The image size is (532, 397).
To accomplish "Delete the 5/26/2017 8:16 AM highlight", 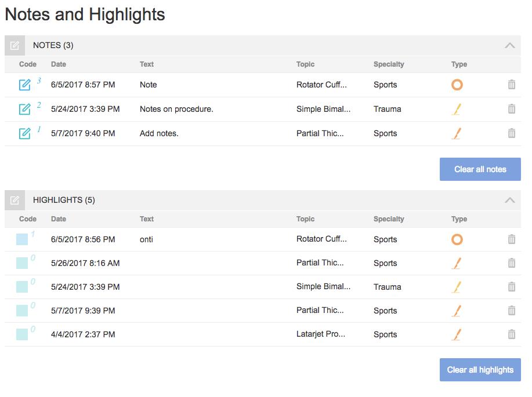I will (x=512, y=263).
